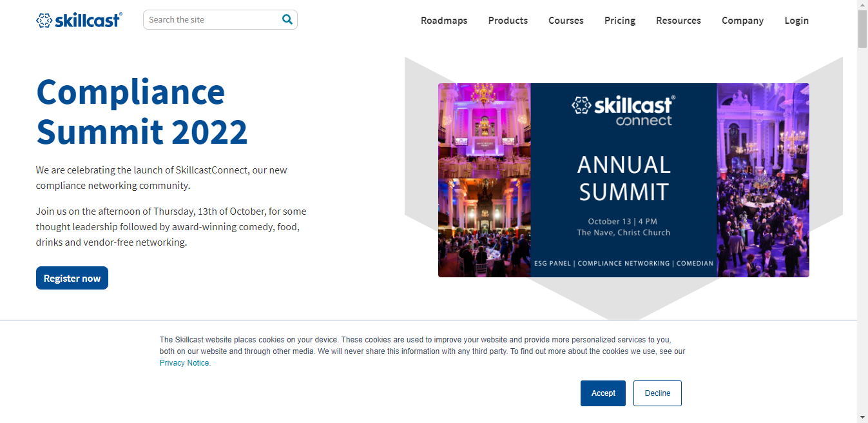Click the Skillcast logo
Image resolution: width=868 pixels, height=423 pixels.
pos(79,20)
